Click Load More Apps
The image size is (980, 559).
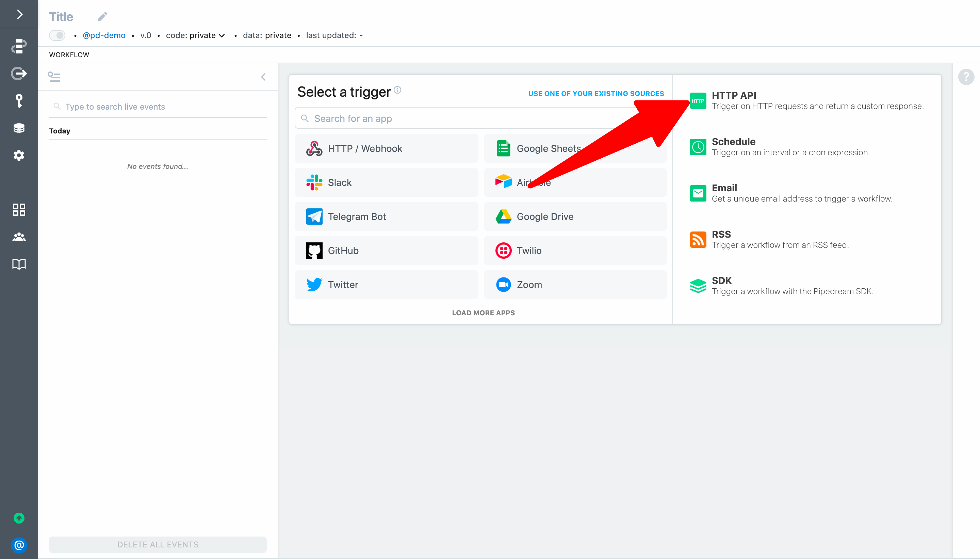pyautogui.click(x=483, y=313)
